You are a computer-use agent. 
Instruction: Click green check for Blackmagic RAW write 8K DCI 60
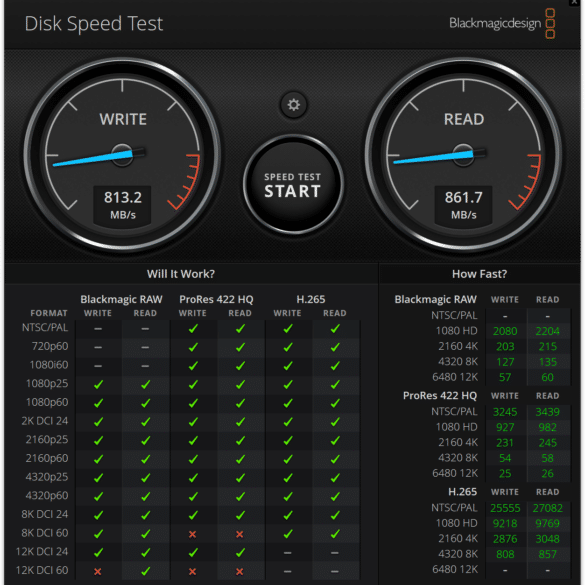(x=98, y=534)
